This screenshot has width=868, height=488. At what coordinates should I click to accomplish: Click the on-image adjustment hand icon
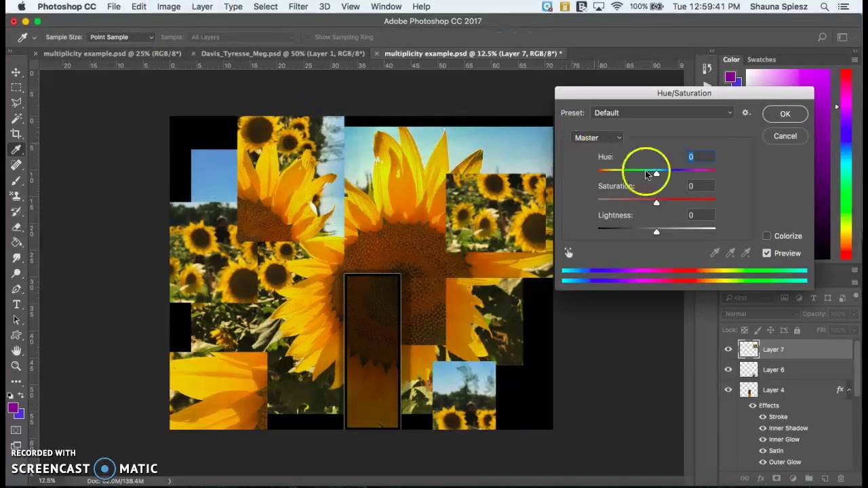[x=568, y=253]
